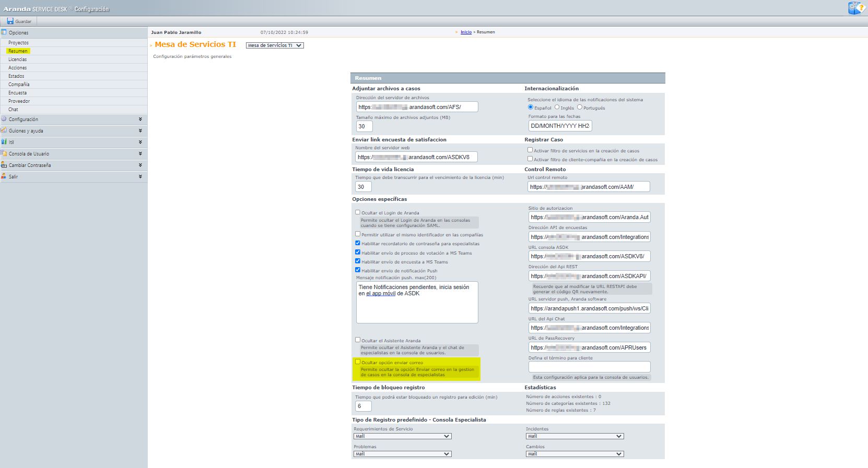Click the Configuración gear icon in sidebar
This screenshot has height=468, width=868.
point(4,119)
